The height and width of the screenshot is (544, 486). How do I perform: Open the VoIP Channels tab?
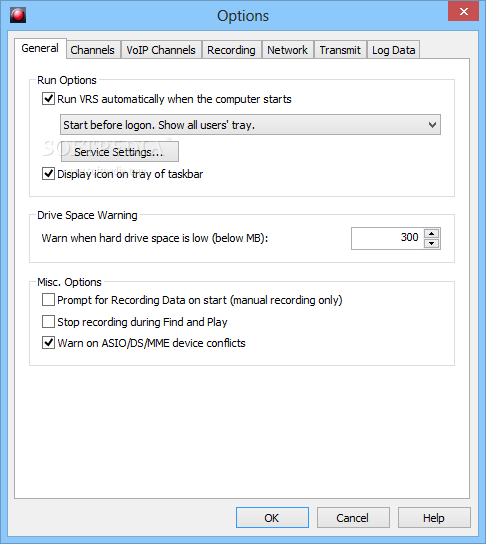pos(161,50)
